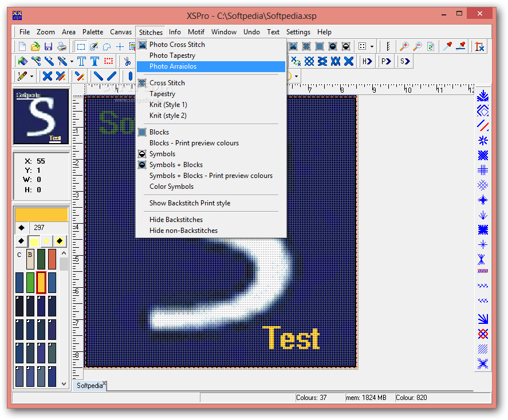Open the Palette menu
This screenshot has width=508, height=420.
click(93, 32)
